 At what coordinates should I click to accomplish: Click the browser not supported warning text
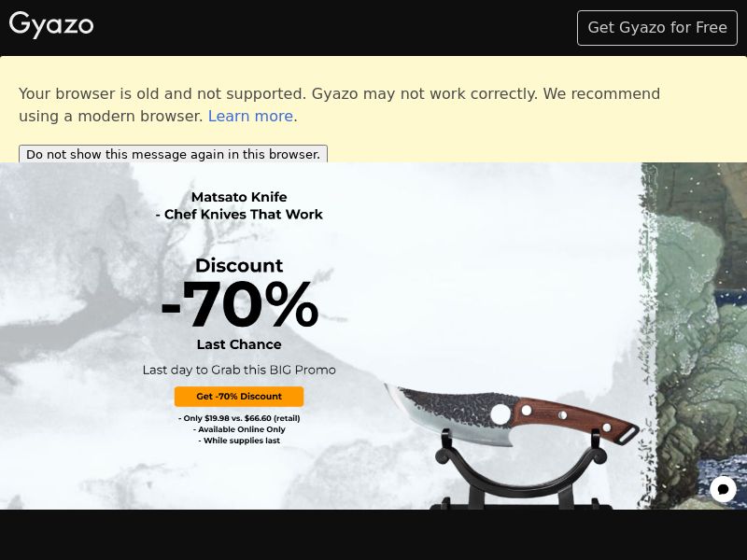339,105
